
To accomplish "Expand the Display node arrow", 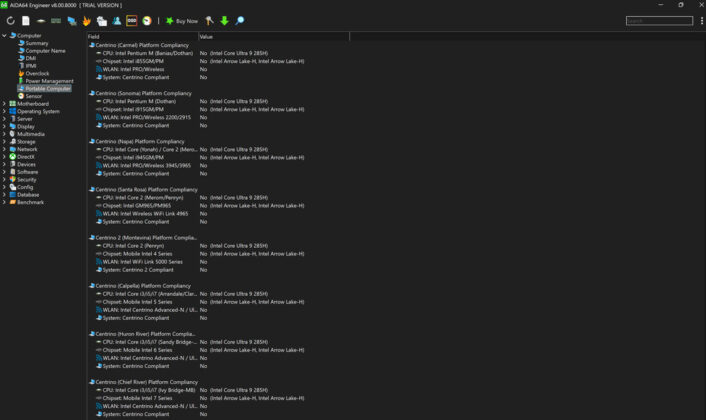I will [x=4, y=126].
